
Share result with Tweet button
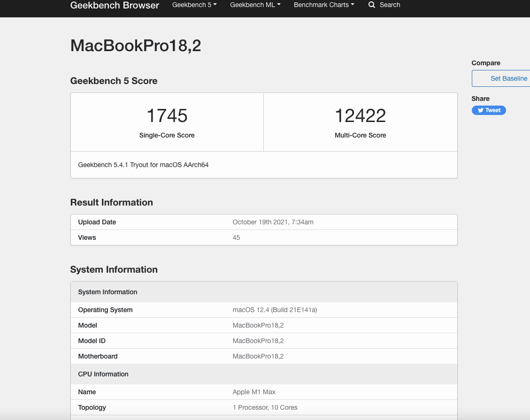click(489, 110)
